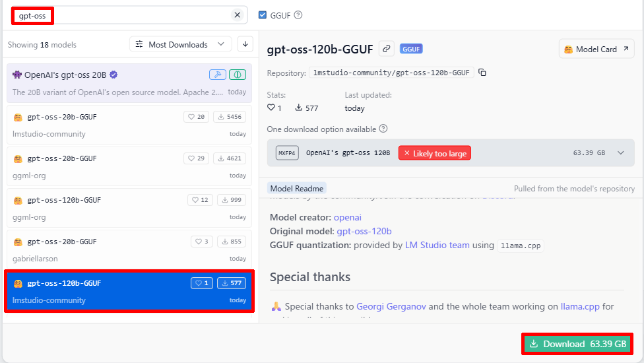Click the hugging face icon on ggml-org 120b

click(x=18, y=201)
